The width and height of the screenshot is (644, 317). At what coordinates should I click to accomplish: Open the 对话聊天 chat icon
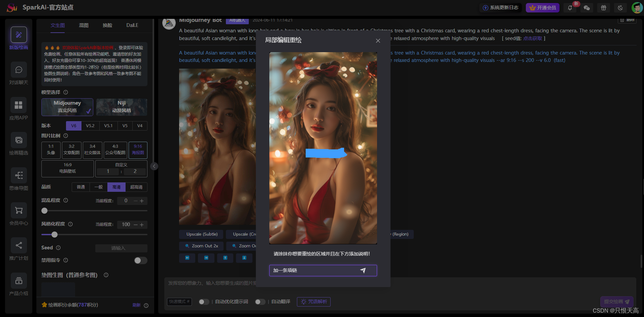(19, 70)
